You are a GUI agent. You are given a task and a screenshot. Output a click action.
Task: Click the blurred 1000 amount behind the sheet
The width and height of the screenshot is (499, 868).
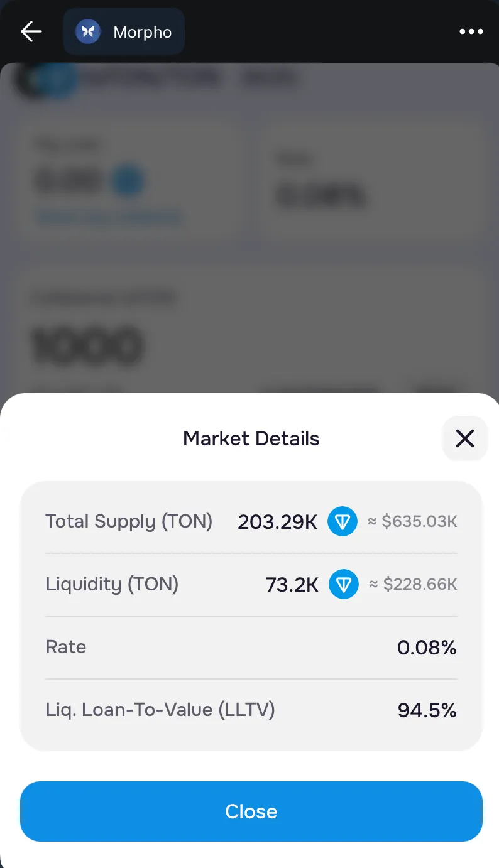coord(87,347)
